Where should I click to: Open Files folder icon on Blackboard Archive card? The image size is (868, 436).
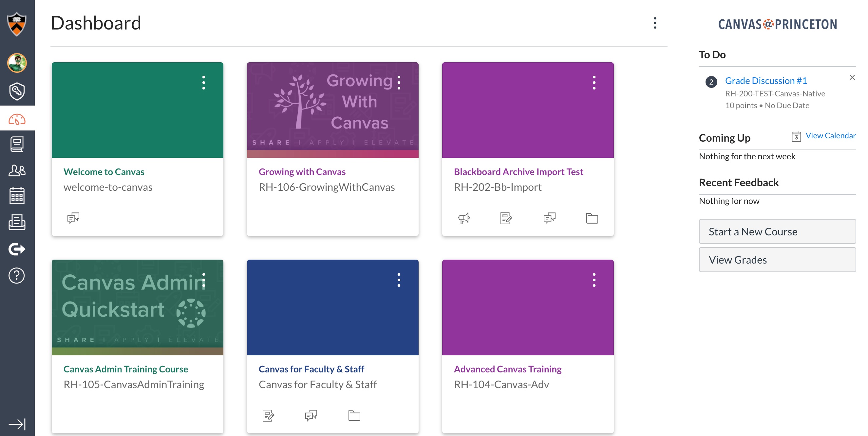click(x=592, y=218)
